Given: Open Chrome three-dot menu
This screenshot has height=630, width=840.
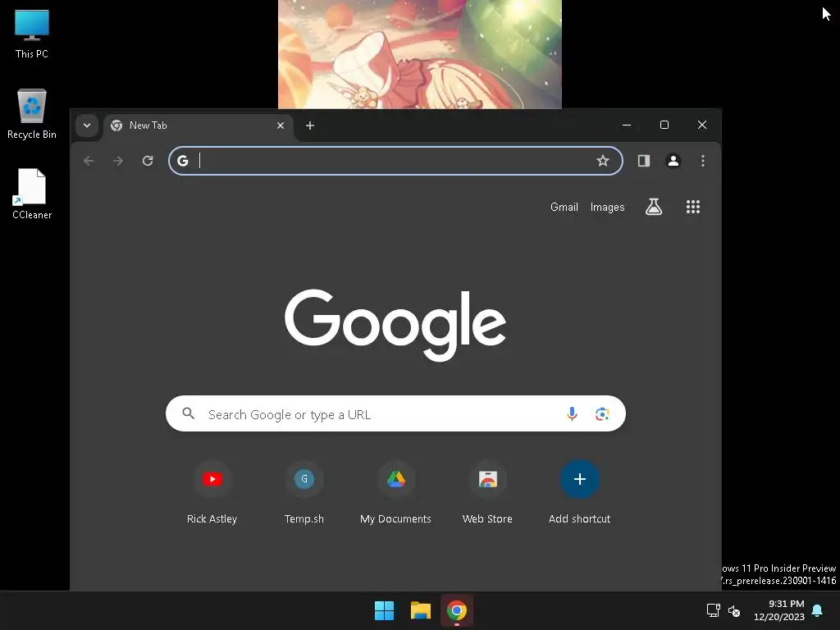Looking at the screenshot, I should [703, 161].
